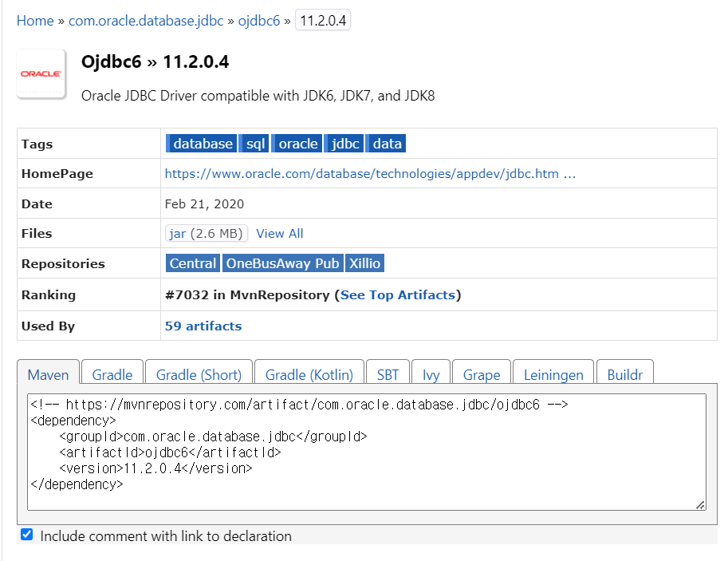
Task: Click the Oracle JDBC Driver description text
Action: click(x=258, y=96)
